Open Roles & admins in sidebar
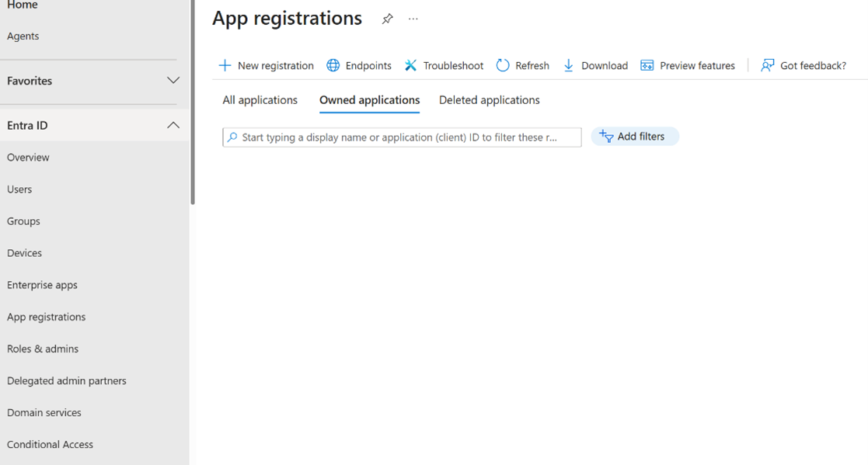This screenshot has width=868, height=465. (x=43, y=349)
